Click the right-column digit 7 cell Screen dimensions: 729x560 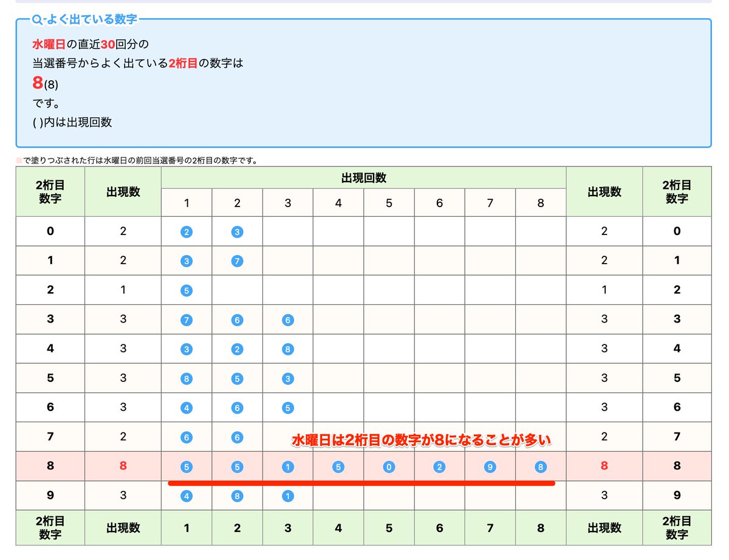pyautogui.click(x=677, y=437)
